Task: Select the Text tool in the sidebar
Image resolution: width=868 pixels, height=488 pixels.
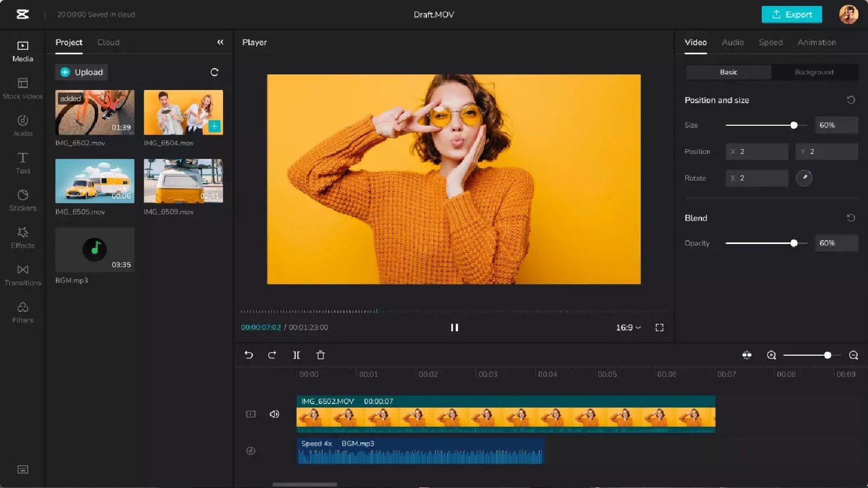Action: [x=22, y=163]
